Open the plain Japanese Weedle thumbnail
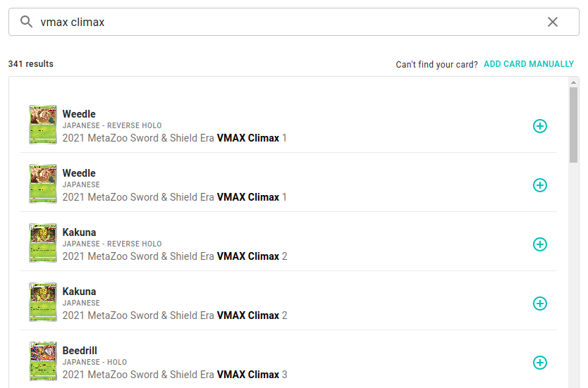 click(x=43, y=184)
